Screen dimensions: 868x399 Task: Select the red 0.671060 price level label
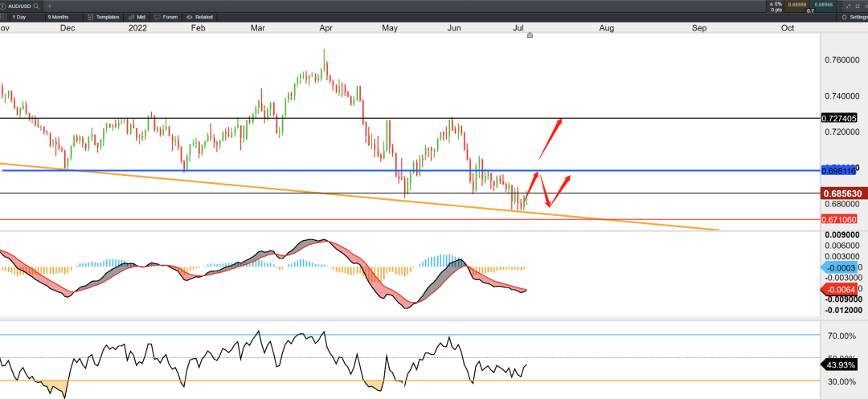pyautogui.click(x=838, y=219)
